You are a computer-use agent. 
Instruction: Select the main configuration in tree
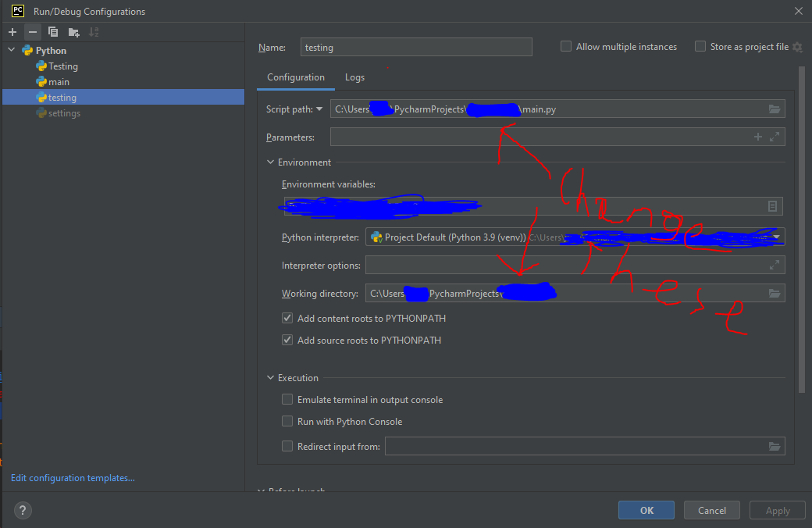click(59, 82)
